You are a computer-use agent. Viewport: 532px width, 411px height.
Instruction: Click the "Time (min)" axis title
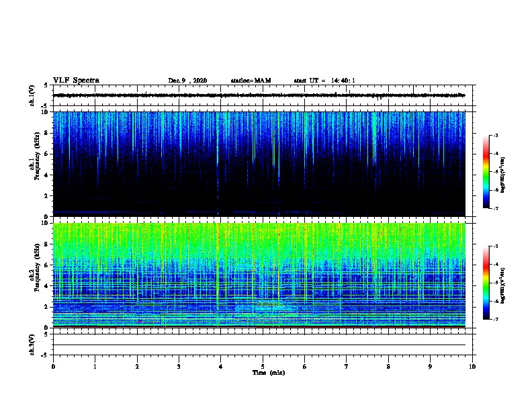click(269, 373)
